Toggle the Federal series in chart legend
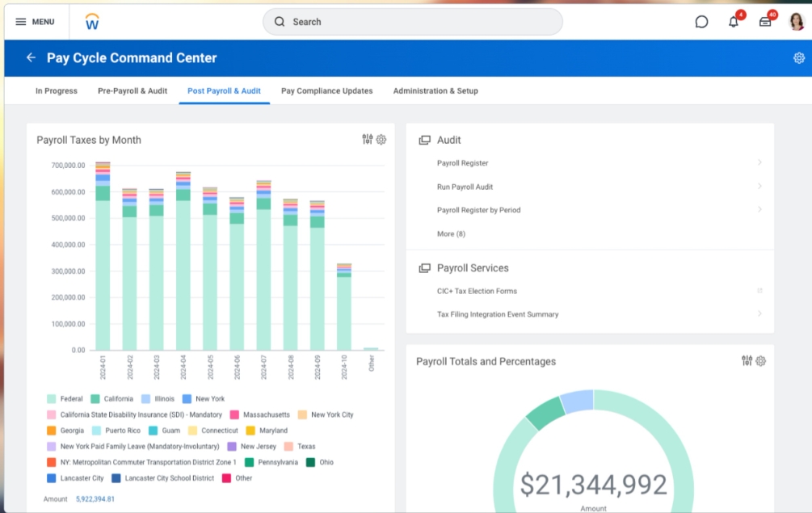 click(71, 399)
